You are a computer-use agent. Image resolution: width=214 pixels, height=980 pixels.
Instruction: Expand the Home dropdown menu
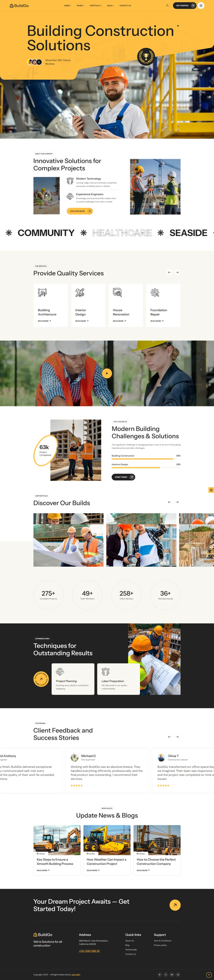(x=68, y=6)
